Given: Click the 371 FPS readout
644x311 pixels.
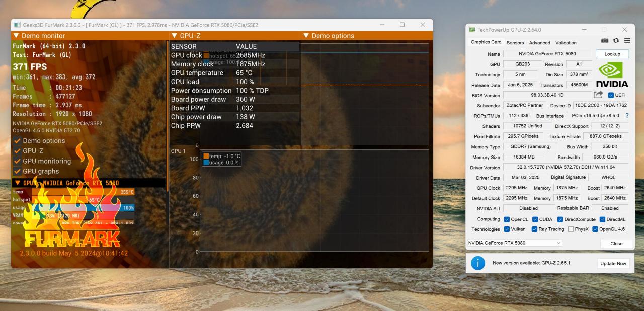Looking at the screenshot, I should [30, 67].
